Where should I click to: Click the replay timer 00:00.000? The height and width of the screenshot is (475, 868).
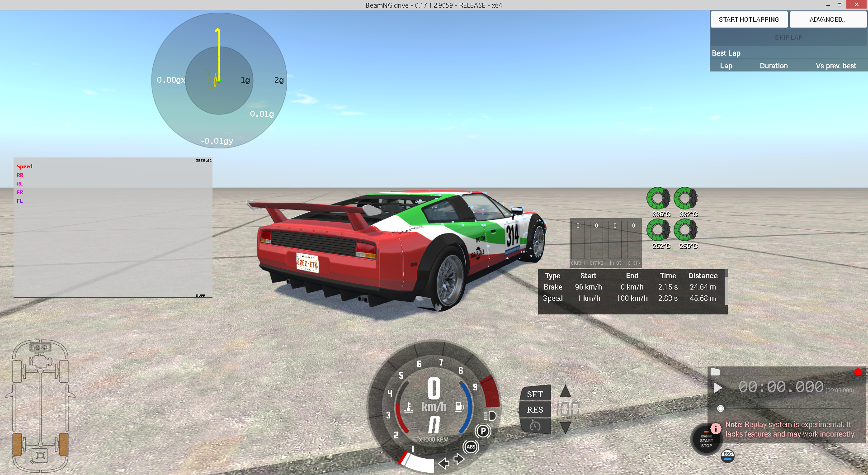(x=781, y=387)
